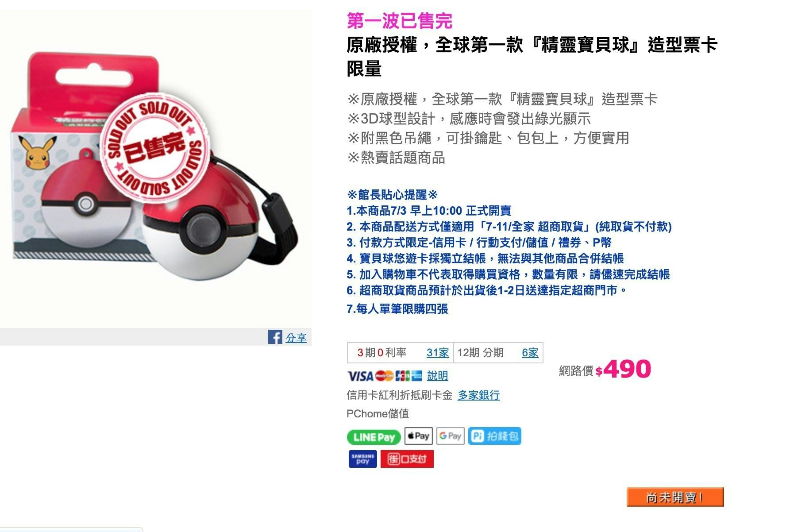Open the 說明 credit card explanation link
Image resolution: width=786 pixels, height=532 pixels.
tap(438, 376)
